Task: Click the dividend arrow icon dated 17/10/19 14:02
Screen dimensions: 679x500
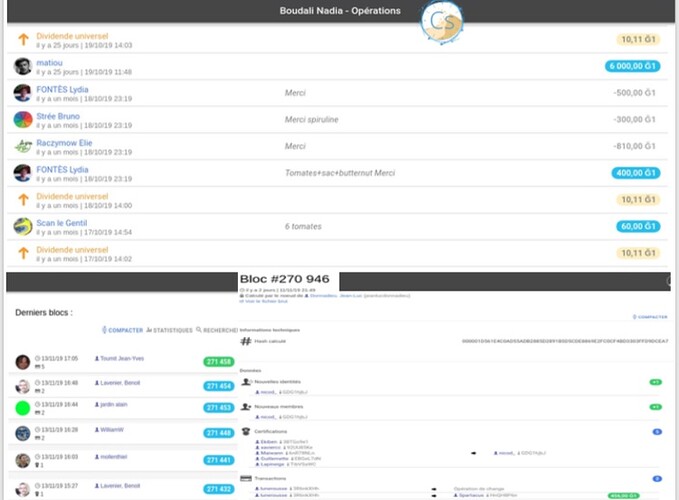Action: 23,253
